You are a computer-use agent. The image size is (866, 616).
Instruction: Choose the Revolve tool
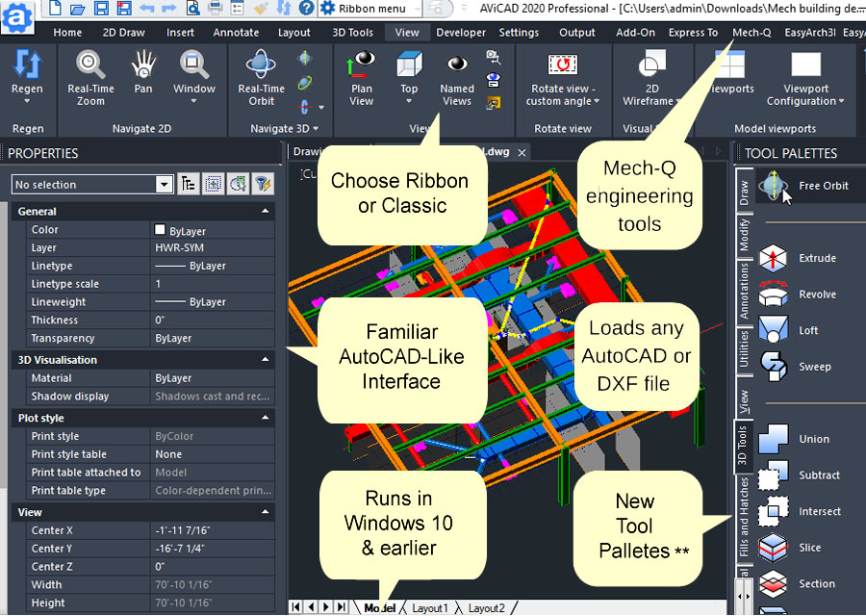tap(798, 295)
